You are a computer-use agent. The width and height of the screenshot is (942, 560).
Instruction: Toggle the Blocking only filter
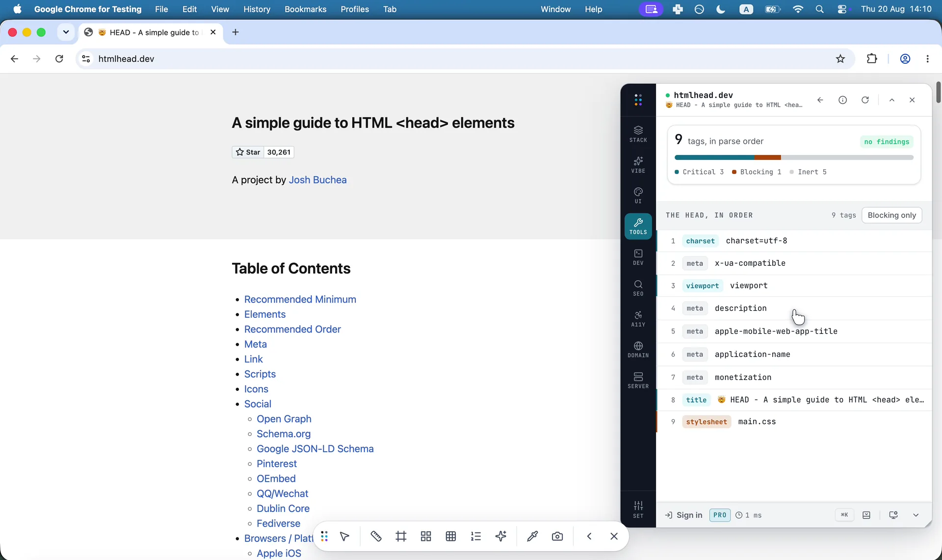[x=891, y=215]
